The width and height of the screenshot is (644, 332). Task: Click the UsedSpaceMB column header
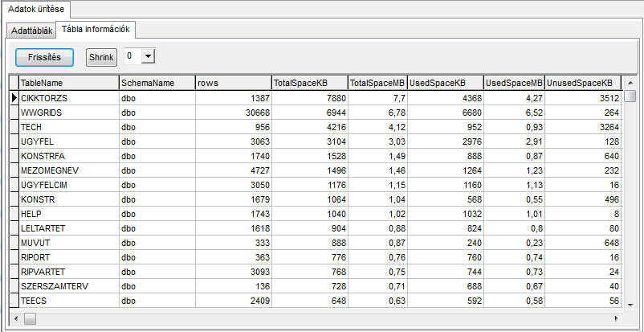[514, 83]
